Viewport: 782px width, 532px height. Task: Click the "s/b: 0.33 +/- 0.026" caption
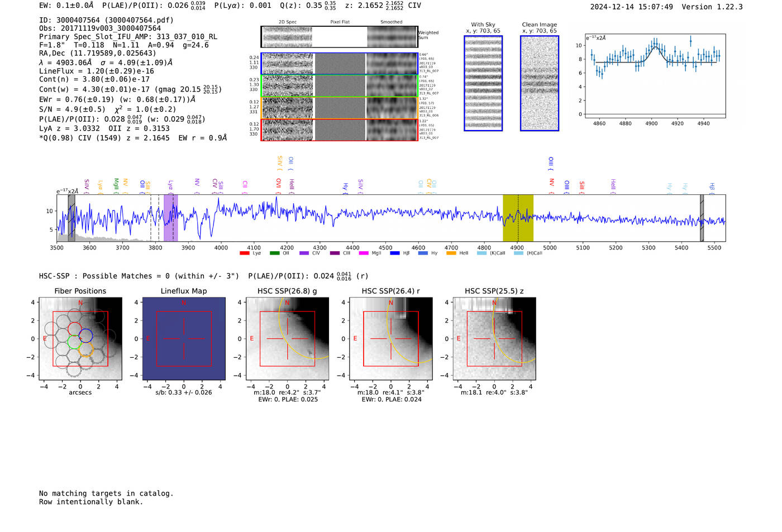click(x=184, y=392)
